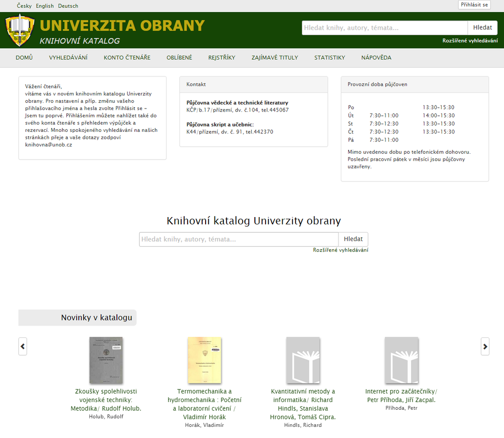The width and height of the screenshot is (504, 438).
Task: Click the knihovna@unob.cz email text
Action: click(x=49, y=145)
